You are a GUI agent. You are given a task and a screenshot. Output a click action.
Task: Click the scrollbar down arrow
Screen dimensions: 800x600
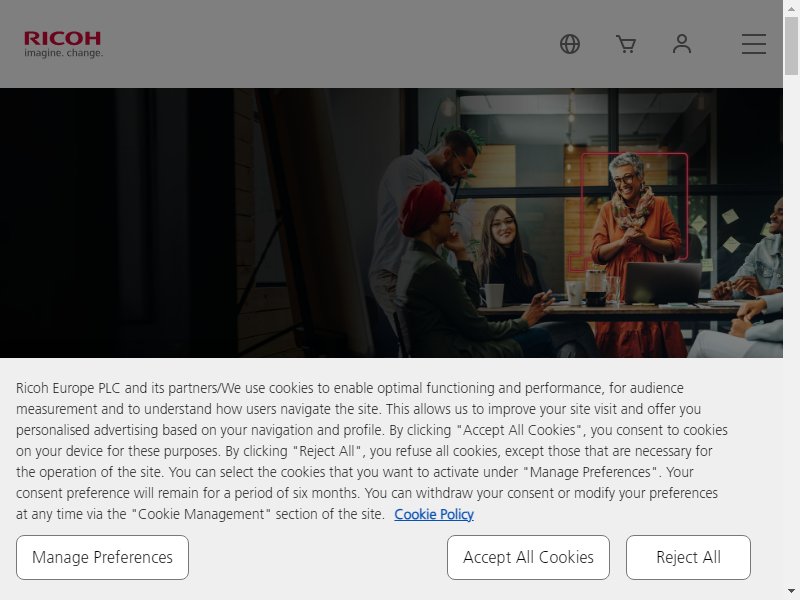[791, 591]
